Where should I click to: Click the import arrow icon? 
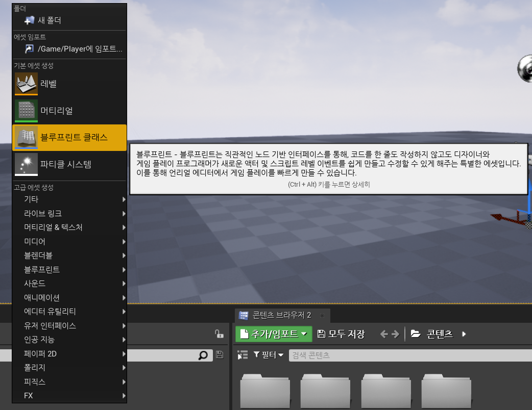click(x=29, y=49)
